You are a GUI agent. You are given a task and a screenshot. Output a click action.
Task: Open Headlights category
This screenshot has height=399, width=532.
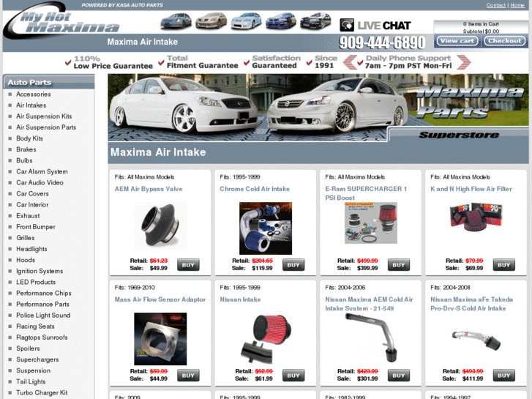click(31, 249)
